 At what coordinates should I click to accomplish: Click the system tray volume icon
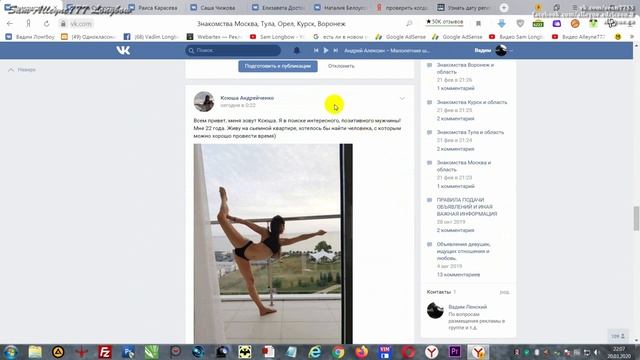click(596, 352)
